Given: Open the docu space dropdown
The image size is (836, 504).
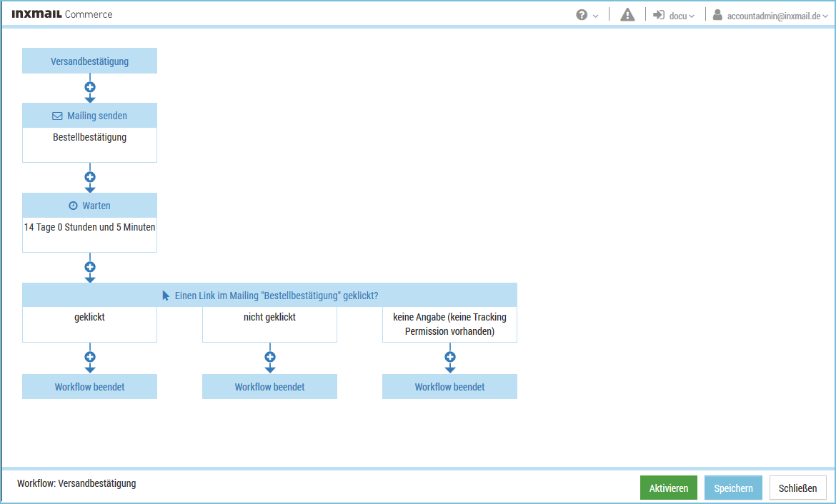Looking at the screenshot, I should [x=682, y=16].
